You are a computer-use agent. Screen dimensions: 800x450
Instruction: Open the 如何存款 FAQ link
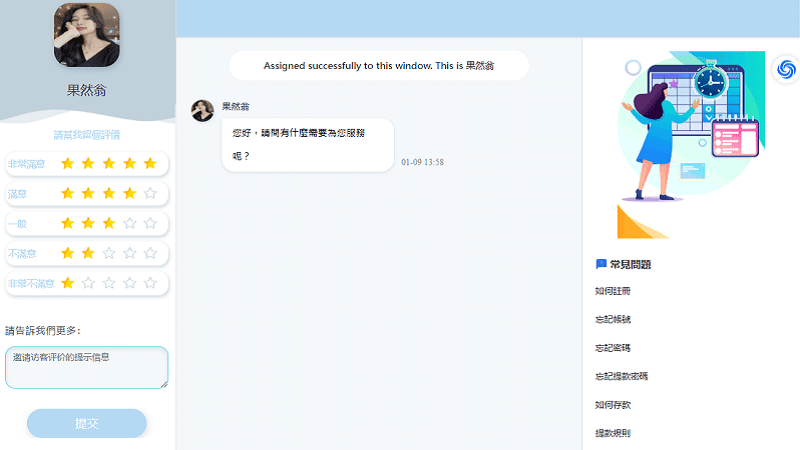[x=612, y=405]
